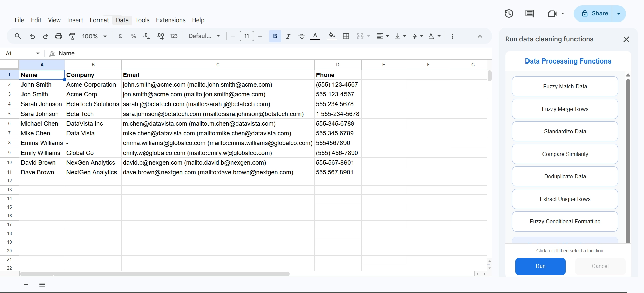Select the cell containing 'Sarah Johnson'

(x=42, y=104)
